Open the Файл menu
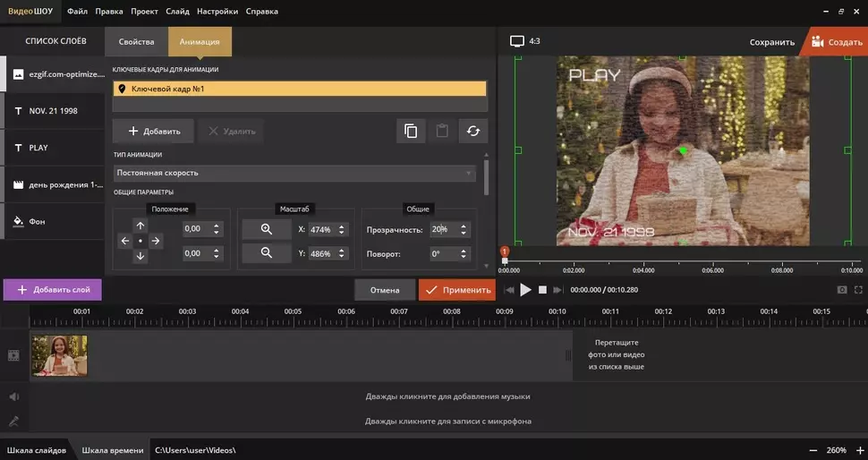868x460 pixels. (77, 11)
